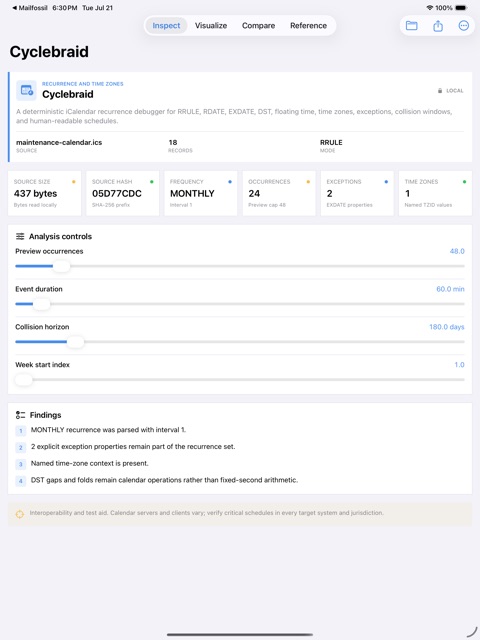Tap the explicit exception properties finding

point(133,447)
